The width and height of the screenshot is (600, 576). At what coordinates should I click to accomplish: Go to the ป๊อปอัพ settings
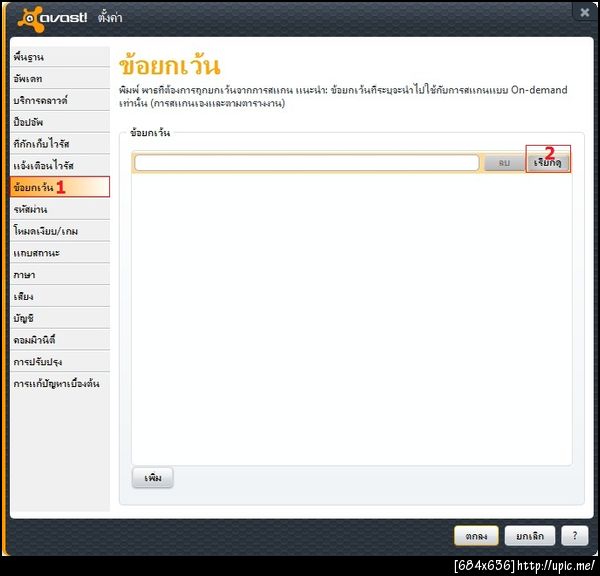(x=60, y=122)
